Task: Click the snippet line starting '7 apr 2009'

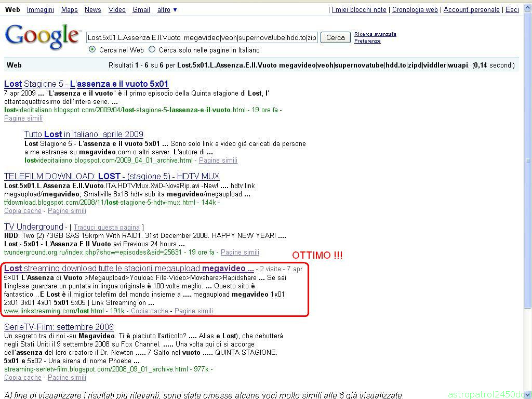Action: click(137, 94)
